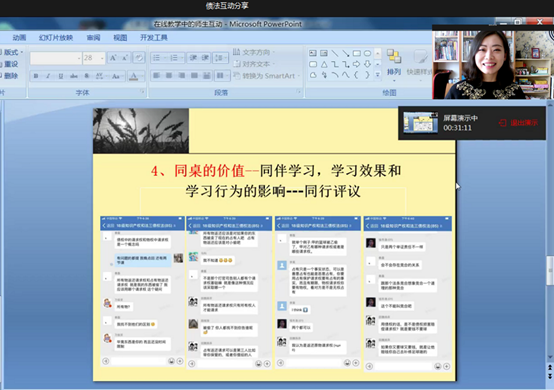
Task: Click the 排列 arrange icon
Action: pos(394,63)
